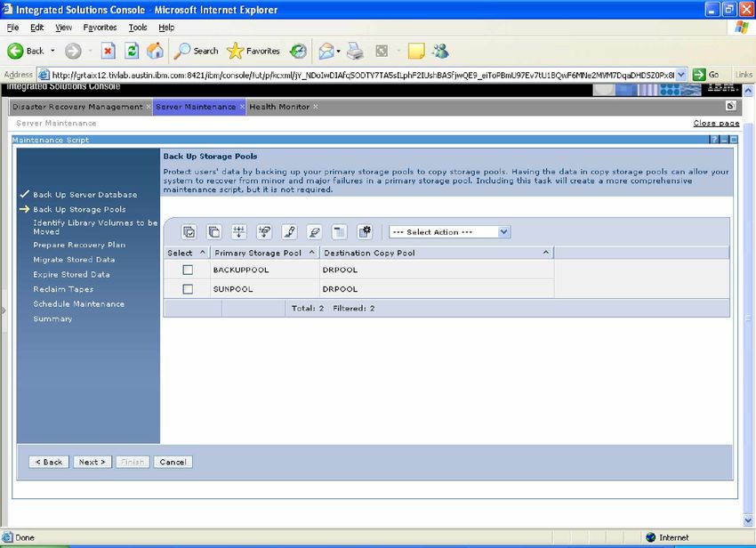Click the Links toolbar label
Screen dimensions: 756x548
[x=744, y=75]
